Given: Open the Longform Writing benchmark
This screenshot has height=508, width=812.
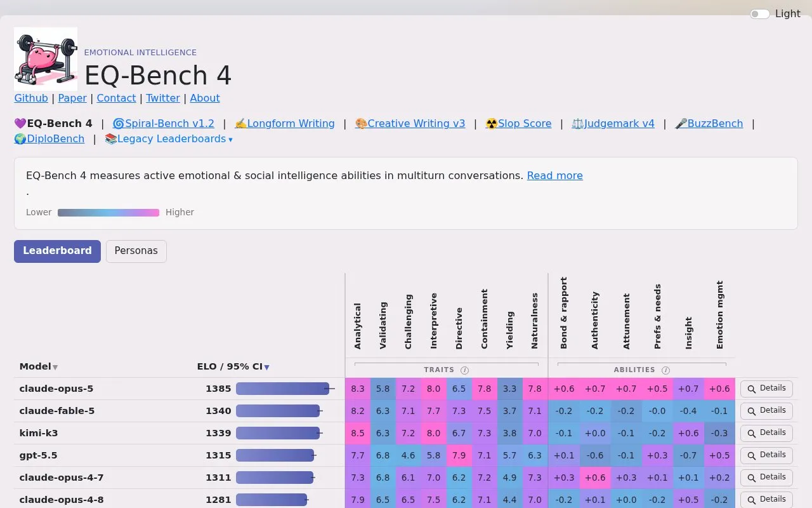Looking at the screenshot, I should (285, 124).
